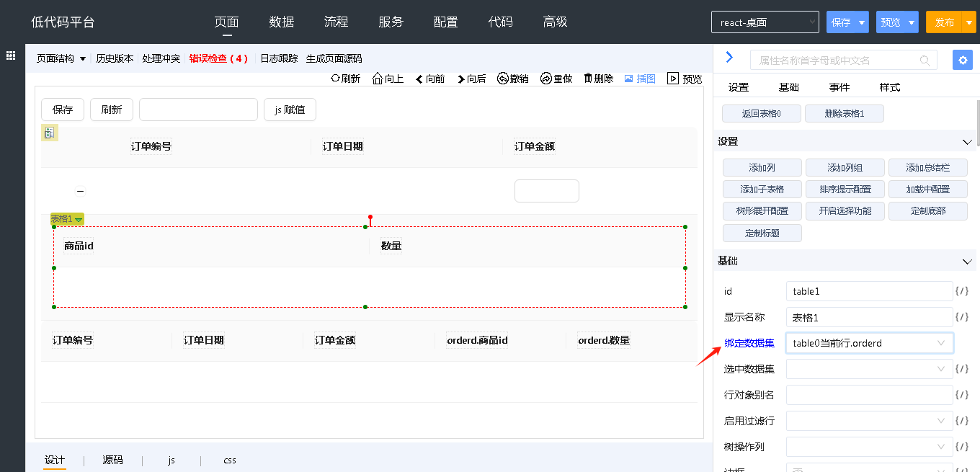Click the 添加子表格 button

[x=762, y=189]
